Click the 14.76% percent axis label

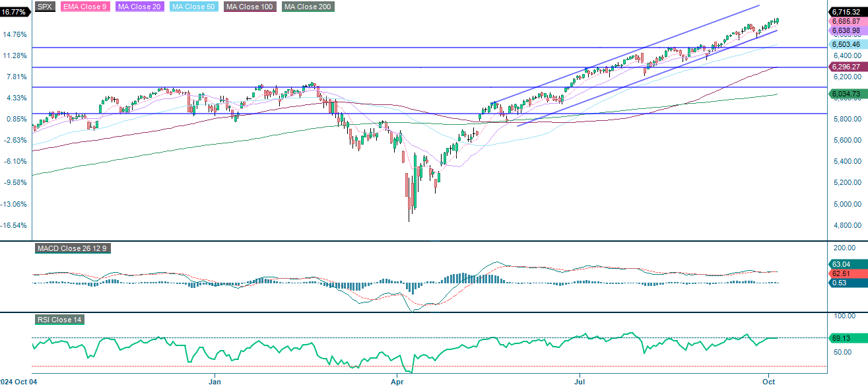(x=15, y=34)
